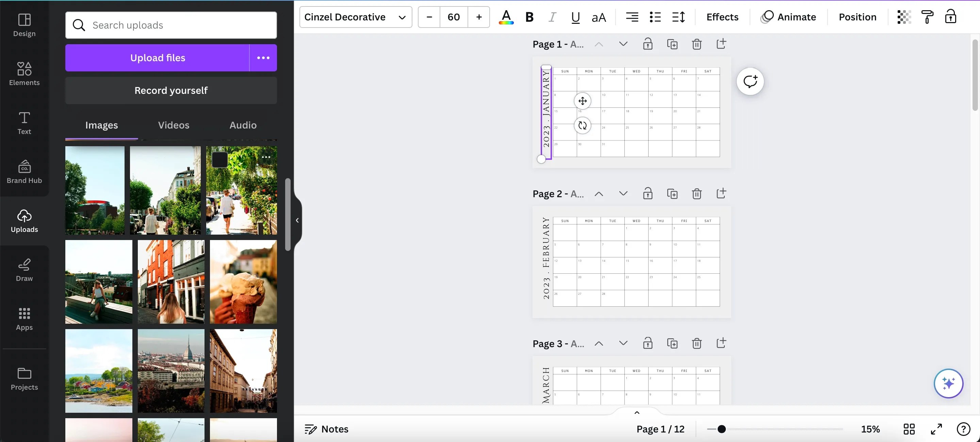Open text Effects options
The height and width of the screenshot is (442, 980).
[x=722, y=17]
